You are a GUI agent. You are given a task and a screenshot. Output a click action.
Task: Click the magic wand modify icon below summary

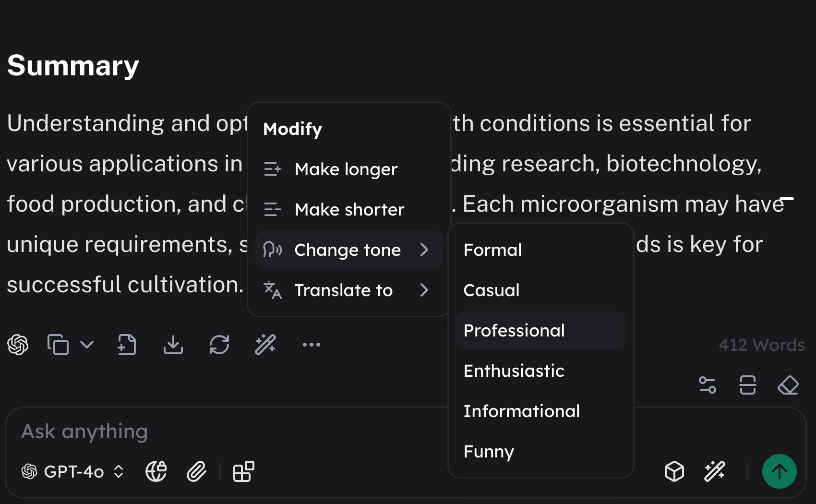265,345
